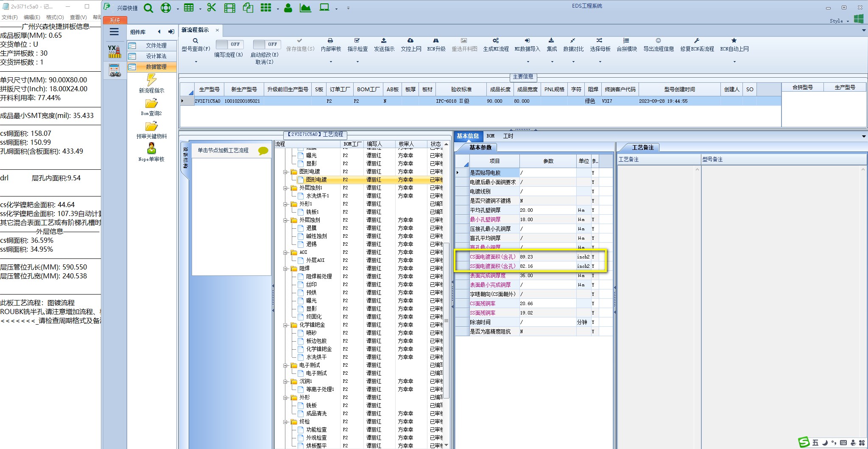The width and height of the screenshot is (868, 449).
Task: Open the 数据管理 category in component library
Action: click(x=152, y=67)
